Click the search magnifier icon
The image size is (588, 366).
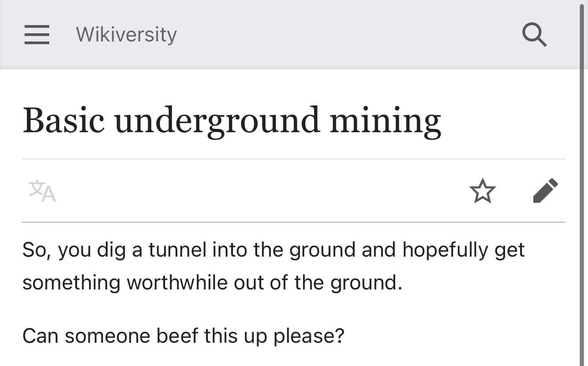pyautogui.click(x=534, y=35)
